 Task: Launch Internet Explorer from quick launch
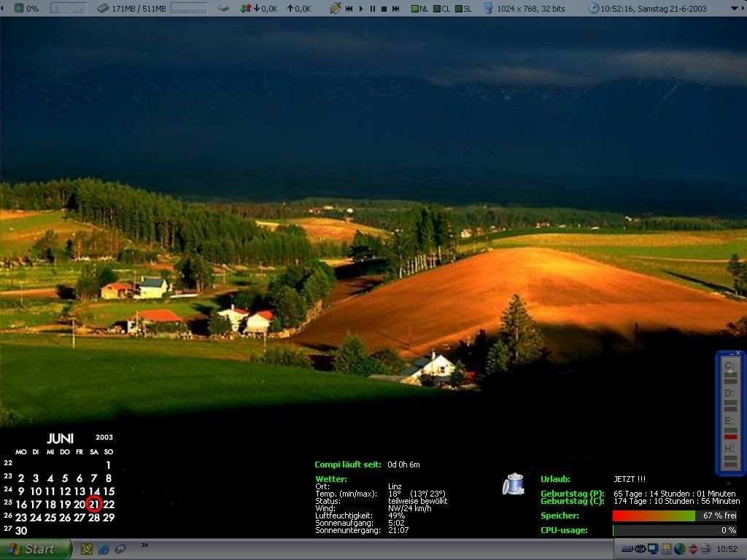point(104,549)
